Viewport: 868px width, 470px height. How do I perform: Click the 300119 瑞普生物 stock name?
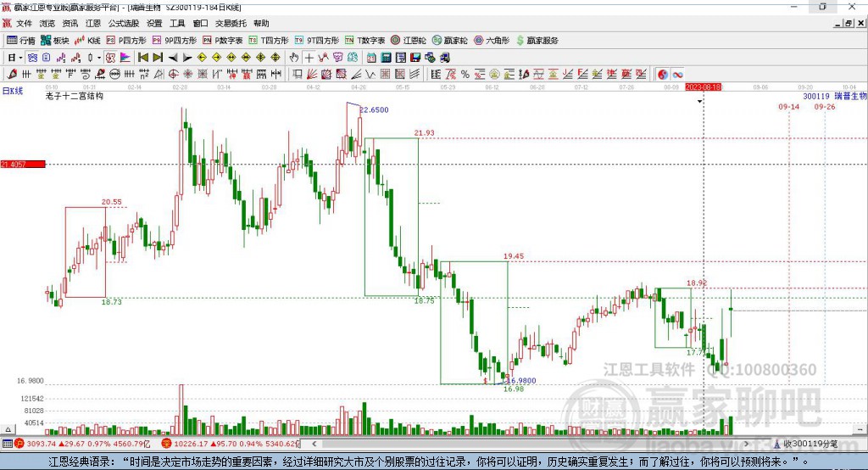click(835, 96)
